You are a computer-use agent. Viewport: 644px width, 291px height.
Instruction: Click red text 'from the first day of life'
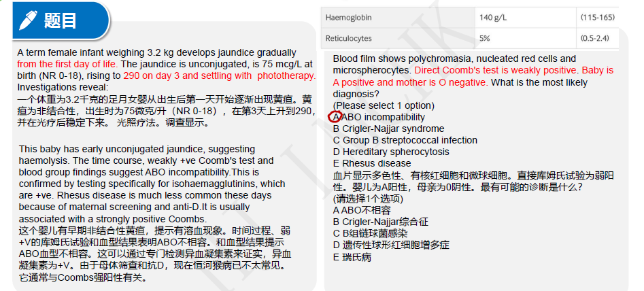tap(68, 65)
